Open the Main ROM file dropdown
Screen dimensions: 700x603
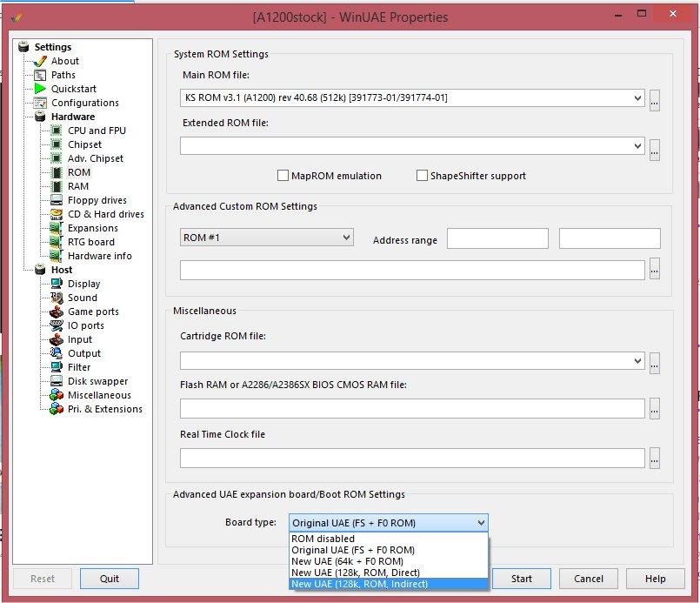tap(637, 97)
